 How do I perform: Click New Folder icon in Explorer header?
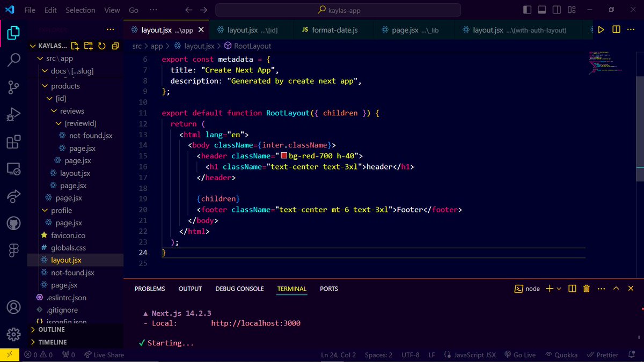(89, 46)
